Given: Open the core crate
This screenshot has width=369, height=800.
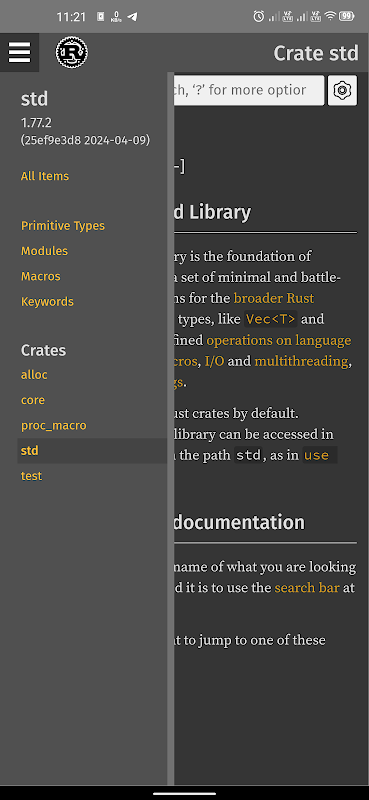Looking at the screenshot, I should [x=33, y=400].
